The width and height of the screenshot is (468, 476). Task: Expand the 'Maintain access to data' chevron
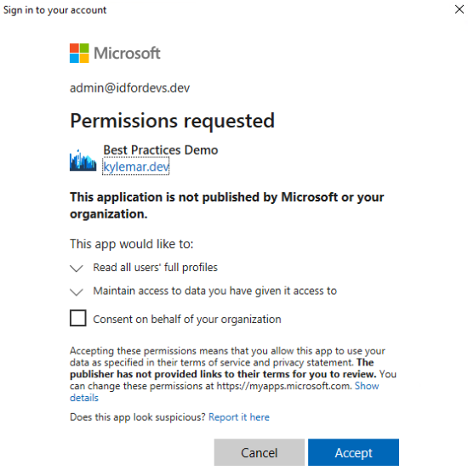[77, 292]
